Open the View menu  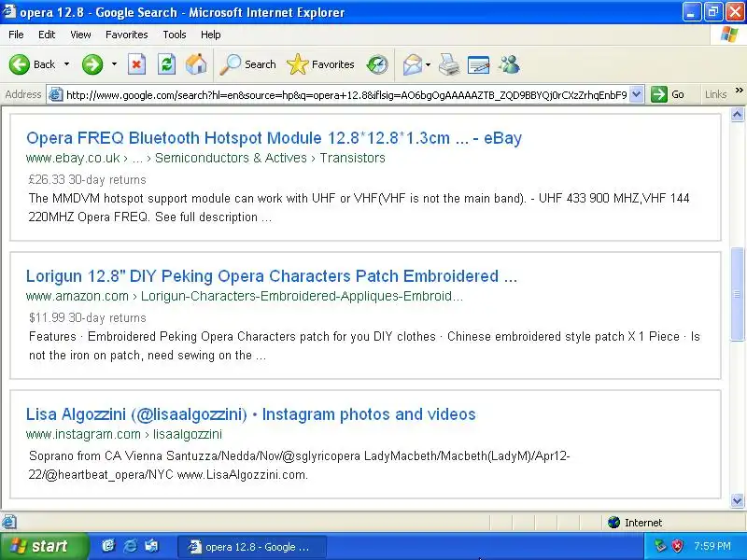tap(80, 35)
